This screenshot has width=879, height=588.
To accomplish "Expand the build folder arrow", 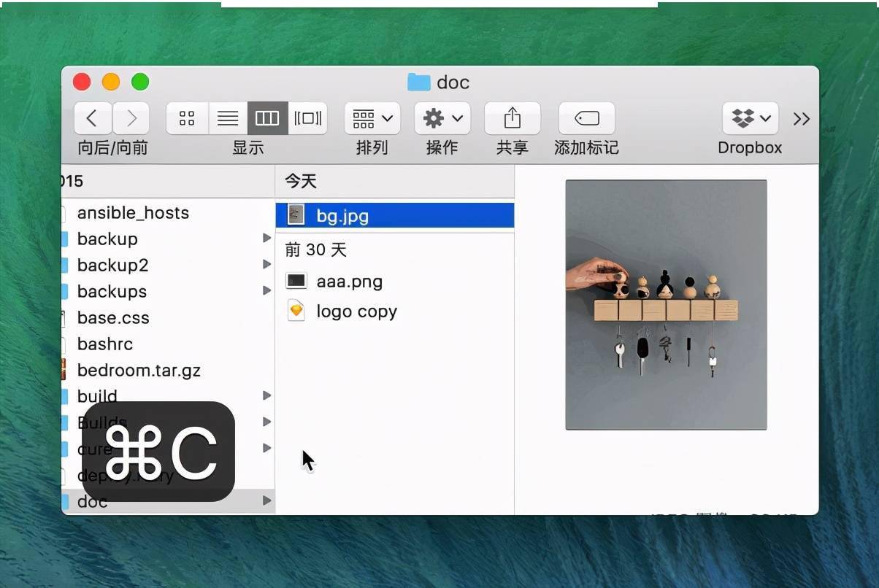I will 266,395.
